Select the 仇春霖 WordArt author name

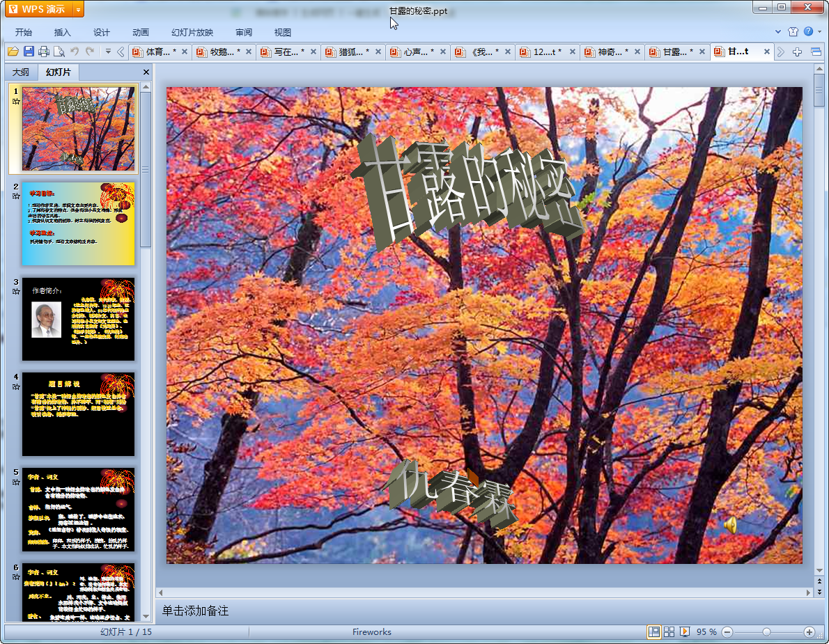point(451,494)
